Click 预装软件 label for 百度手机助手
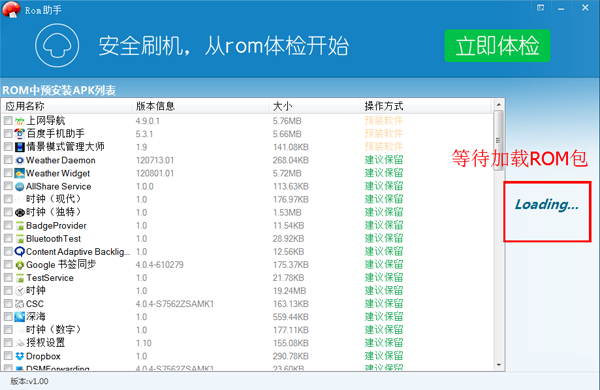The image size is (600, 390). pos(384,134)
